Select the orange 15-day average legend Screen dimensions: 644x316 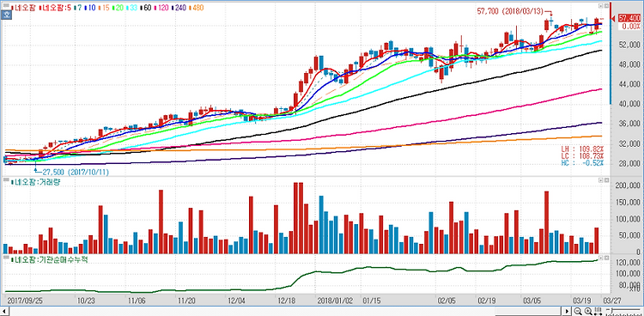(103, 8)
